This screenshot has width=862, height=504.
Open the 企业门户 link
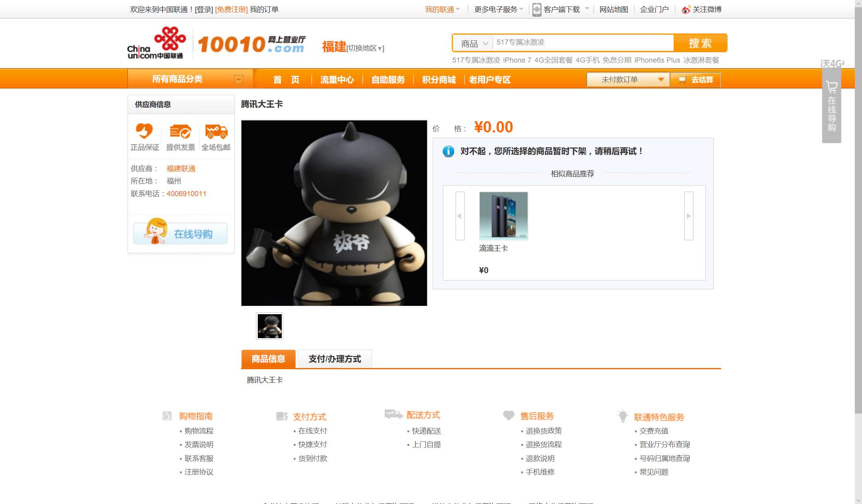(x=654, y=10)
